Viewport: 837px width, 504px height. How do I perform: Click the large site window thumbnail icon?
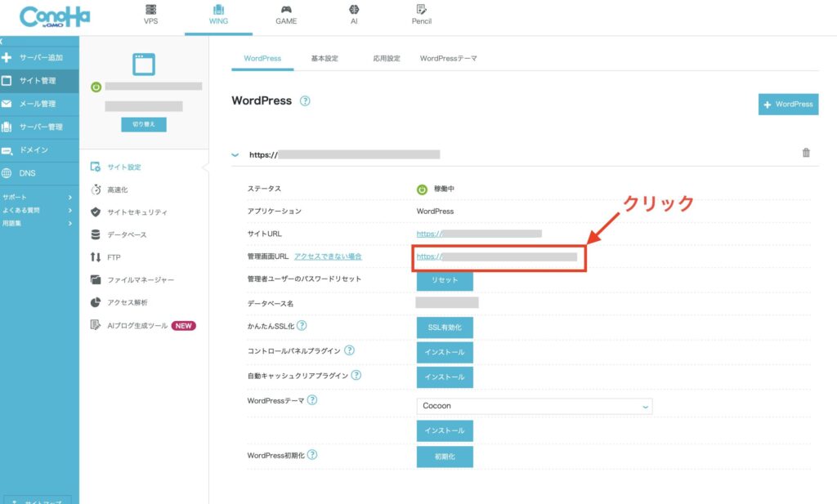tap(144, 64)
